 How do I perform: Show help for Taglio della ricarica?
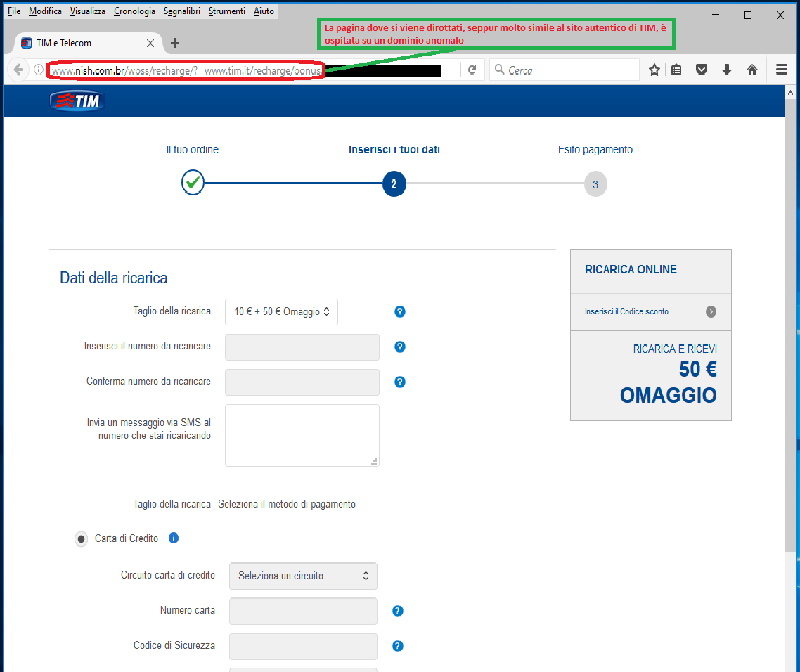click(x=400, y=312)
